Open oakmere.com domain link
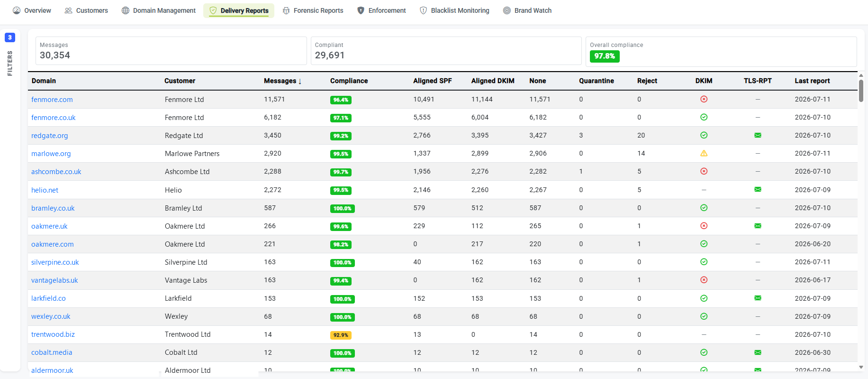The width and height of the screenshot is (868, 379). pyautogui.click(x=53, y=244)
